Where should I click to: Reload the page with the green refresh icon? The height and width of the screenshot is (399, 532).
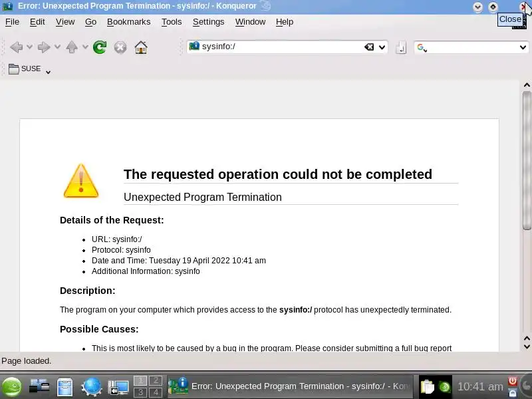point(99,47)
